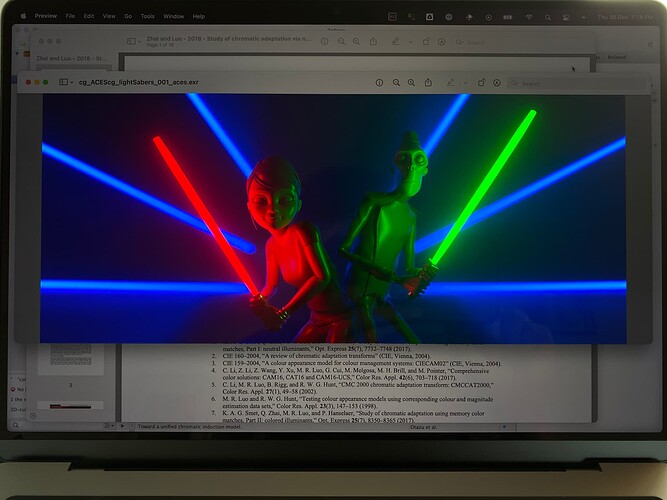This screenshot has height=500, width=667.
Task: Open Spotlight search from the menu bar
Action: tap(548, 17)
